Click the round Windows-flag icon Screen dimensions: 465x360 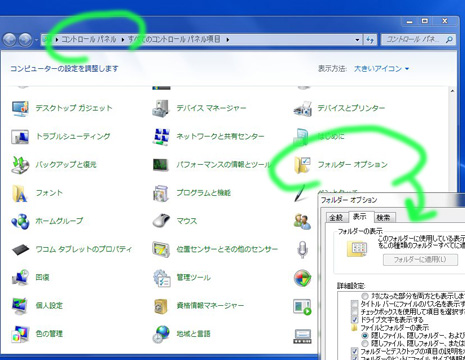point(302,278)
